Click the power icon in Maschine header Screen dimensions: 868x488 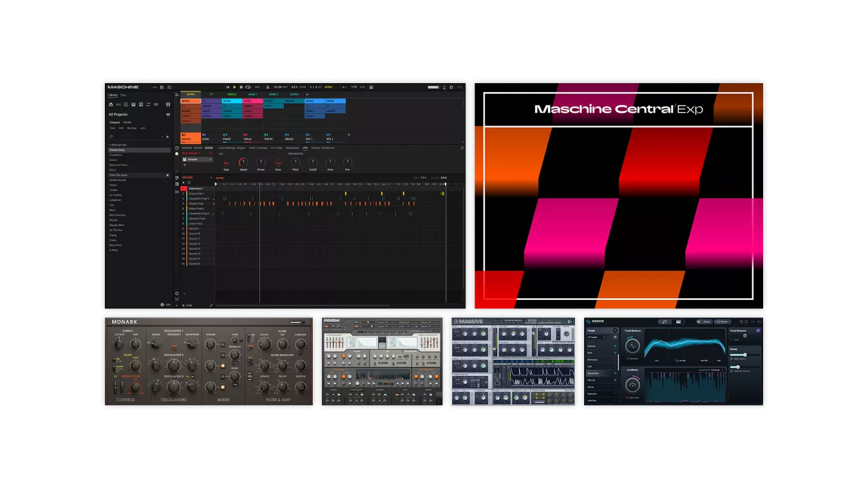[451, 87]
